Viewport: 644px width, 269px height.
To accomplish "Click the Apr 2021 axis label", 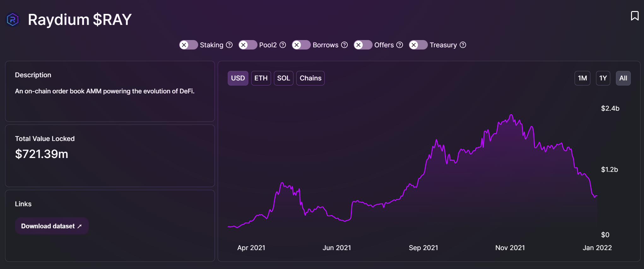I will pos(251,248).
